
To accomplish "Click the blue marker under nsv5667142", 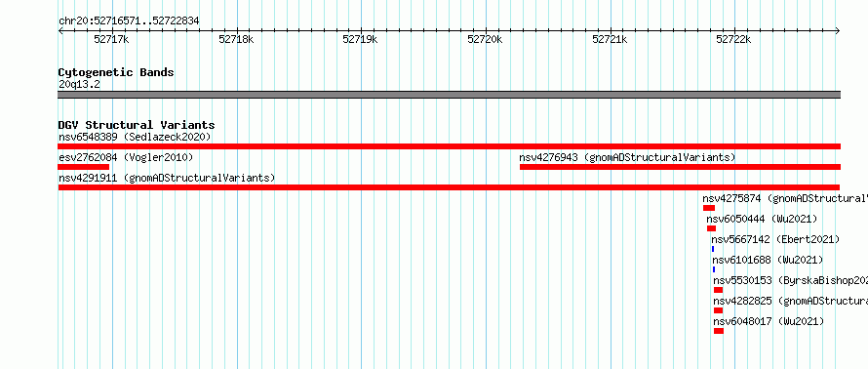I will coord(713,249).
